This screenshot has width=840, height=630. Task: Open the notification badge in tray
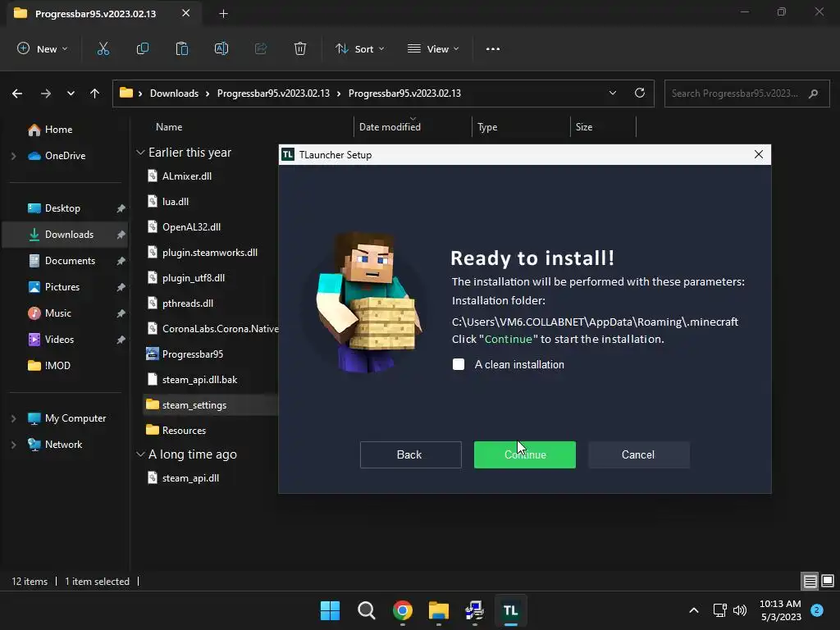pyautogui.click(x=817, y=610)
